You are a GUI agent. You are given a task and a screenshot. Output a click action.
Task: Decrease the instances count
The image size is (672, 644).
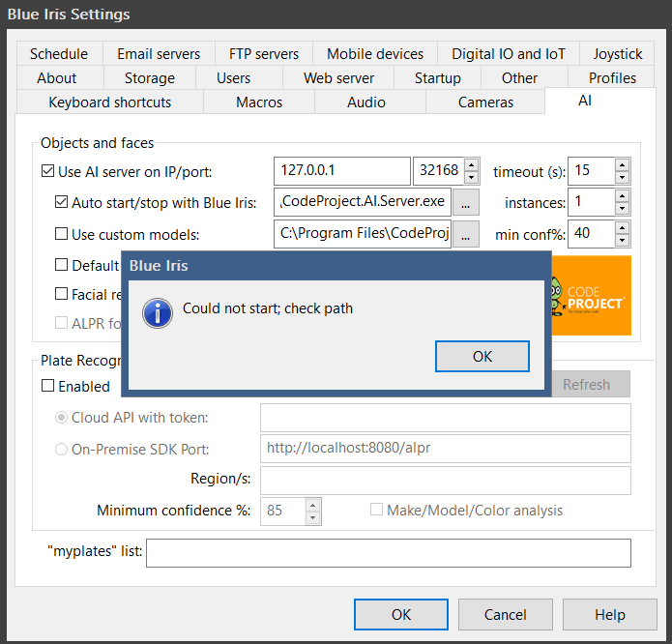pos(622,209)
